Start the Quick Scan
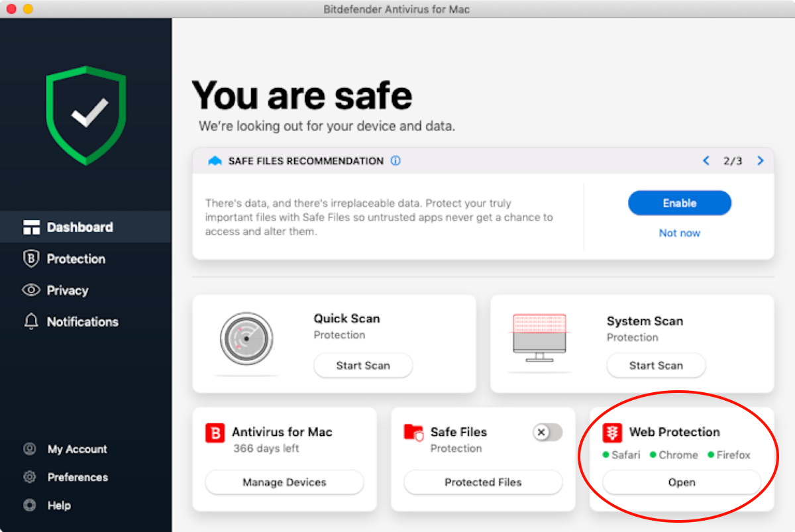The image size is (795, 532). click(363, 366)
